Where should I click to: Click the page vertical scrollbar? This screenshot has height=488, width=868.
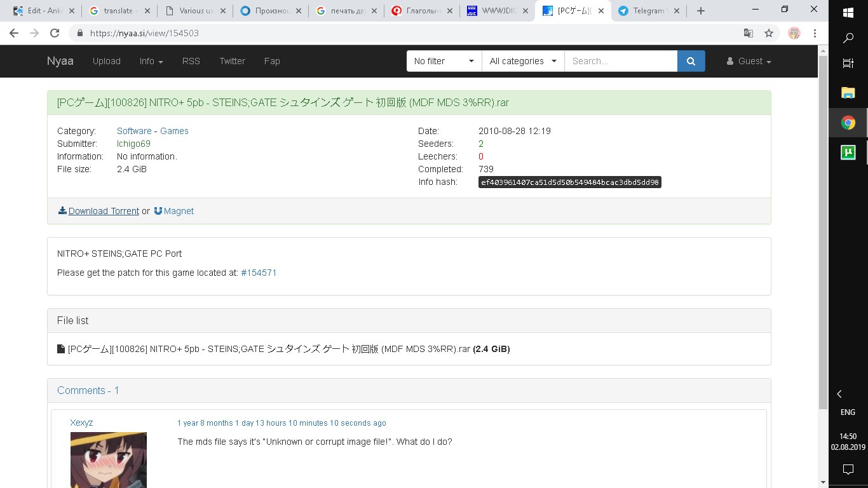tap(823, 232)
